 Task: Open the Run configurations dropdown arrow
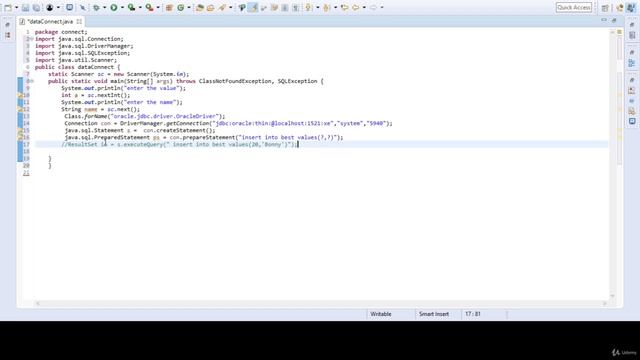click(122, 8)
